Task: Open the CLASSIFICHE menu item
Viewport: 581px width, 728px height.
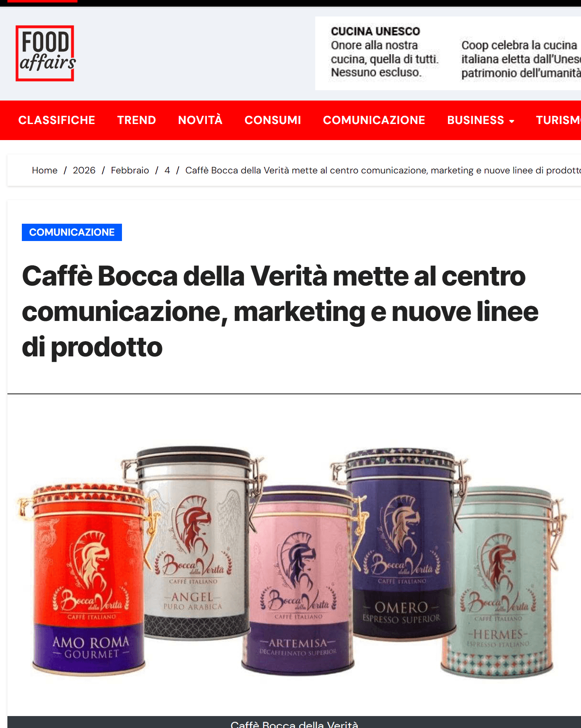Action: point(56,120)
